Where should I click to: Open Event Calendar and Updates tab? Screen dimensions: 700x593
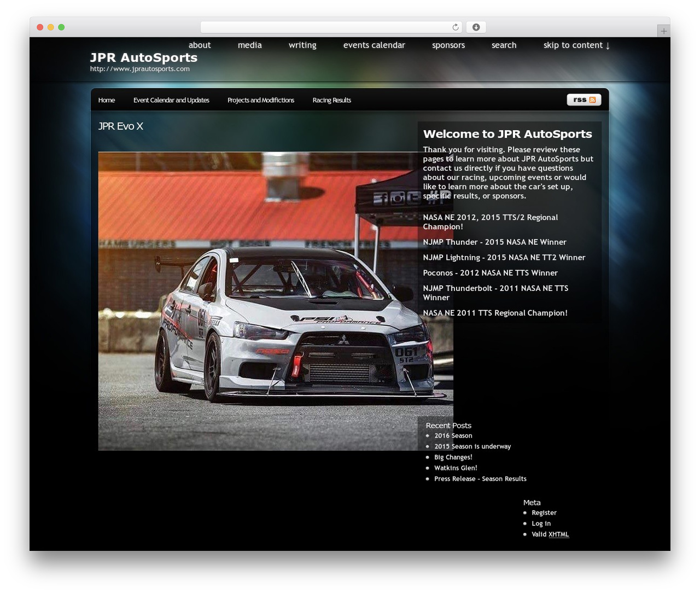171,100
